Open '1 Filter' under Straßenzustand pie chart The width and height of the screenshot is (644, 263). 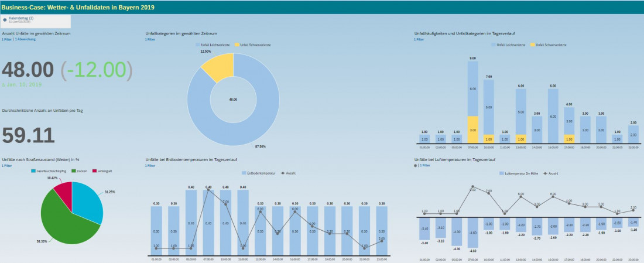[x=6, y=166]
